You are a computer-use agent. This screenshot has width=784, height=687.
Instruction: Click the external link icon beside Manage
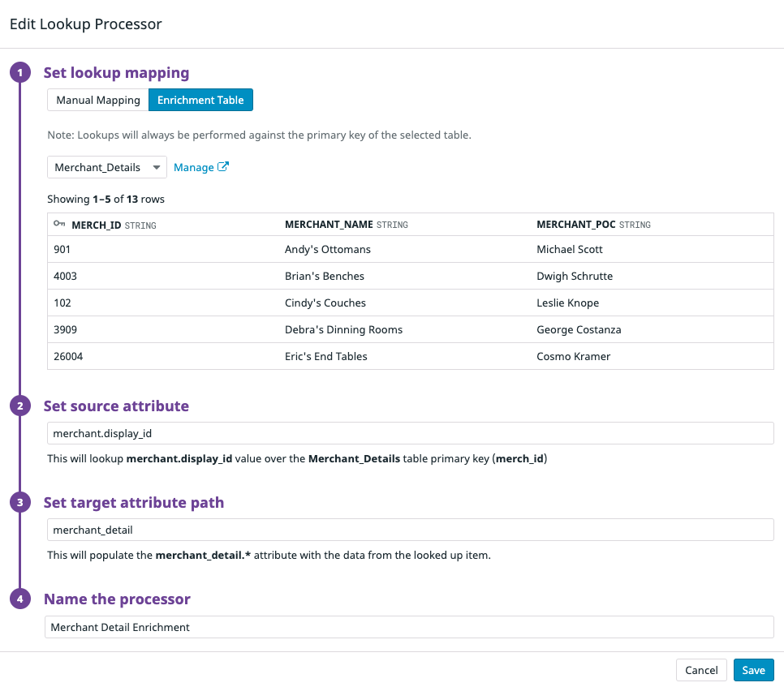[223, 167]
